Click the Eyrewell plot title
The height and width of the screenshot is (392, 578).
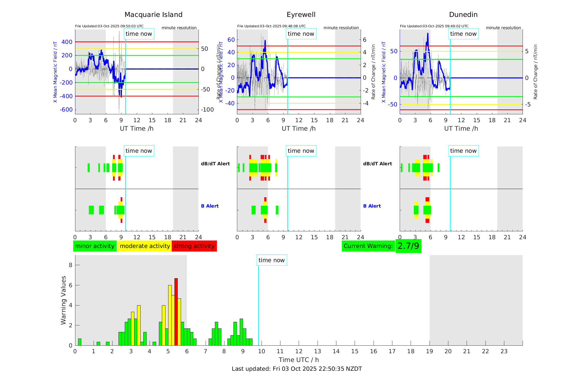301,15
